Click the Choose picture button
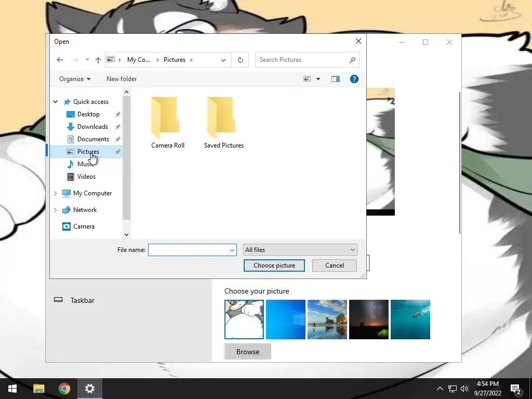The image size is (532, 399). pos(274,265)
